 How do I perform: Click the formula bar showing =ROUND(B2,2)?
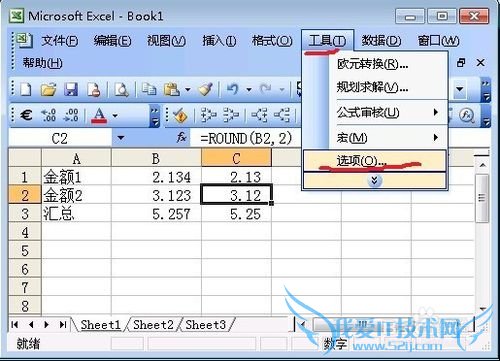(245, 138)
